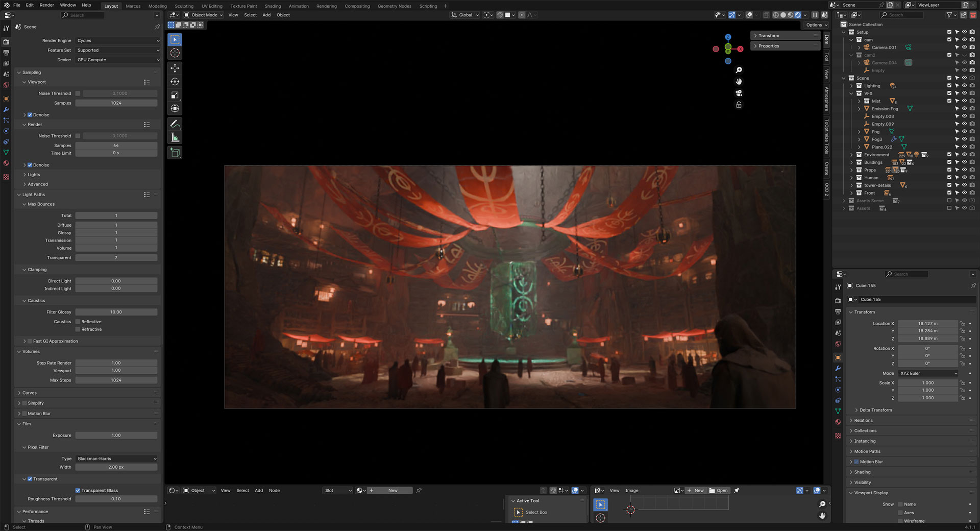This screenshot has width=980, height=531.
Task: Activate the Annotate pencil tool
Action: pyautogui.click(x=175, y=124)
